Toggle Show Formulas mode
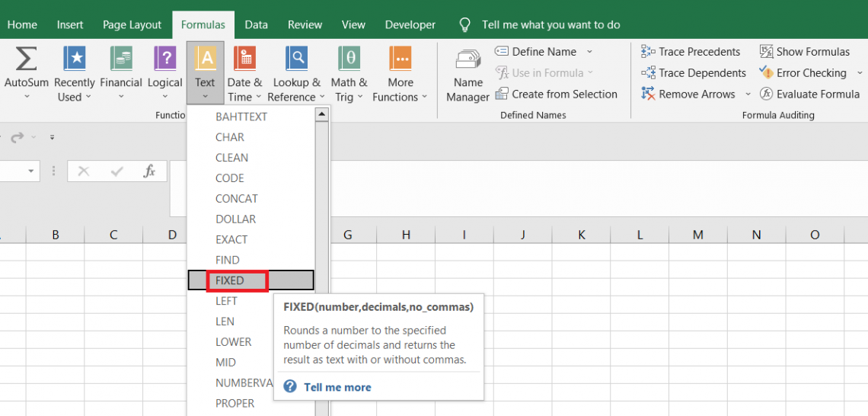868x416 pixels. click(x=805, y=52)
